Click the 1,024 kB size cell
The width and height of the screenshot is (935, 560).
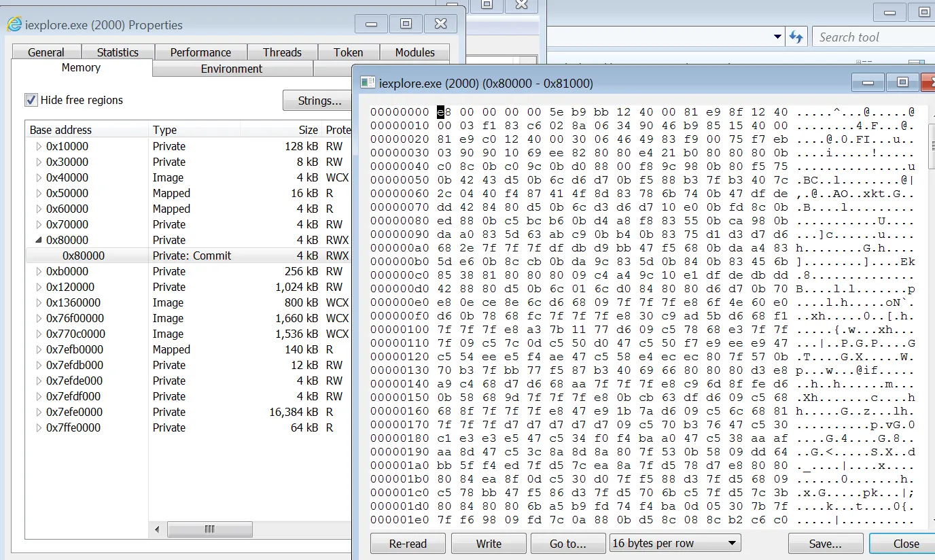coord(296,287)
